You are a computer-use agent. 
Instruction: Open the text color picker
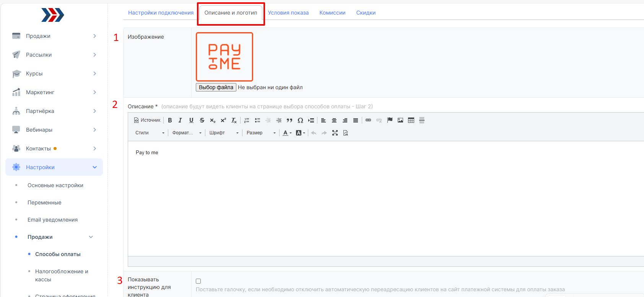(287, 133)
